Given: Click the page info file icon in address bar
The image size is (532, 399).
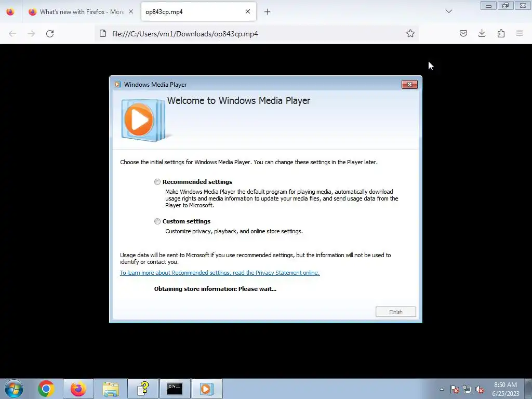Looking at the screenshot, I should [103, 33].
